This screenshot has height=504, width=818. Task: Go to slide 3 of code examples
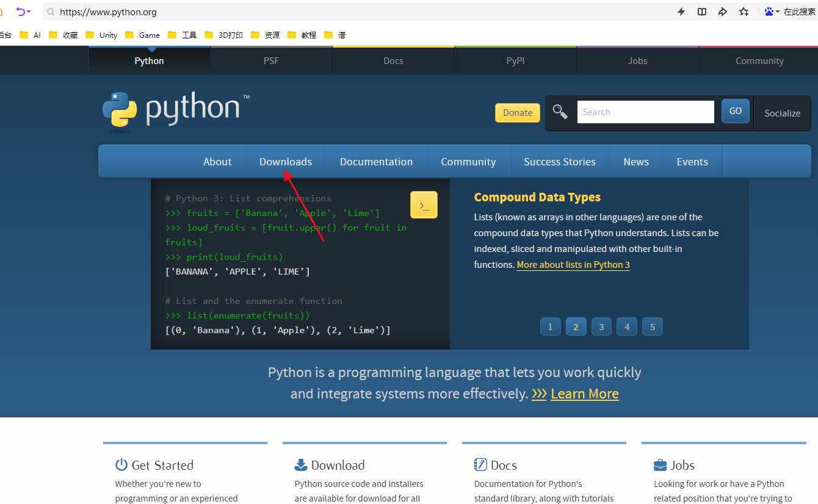tap(601, 326)
